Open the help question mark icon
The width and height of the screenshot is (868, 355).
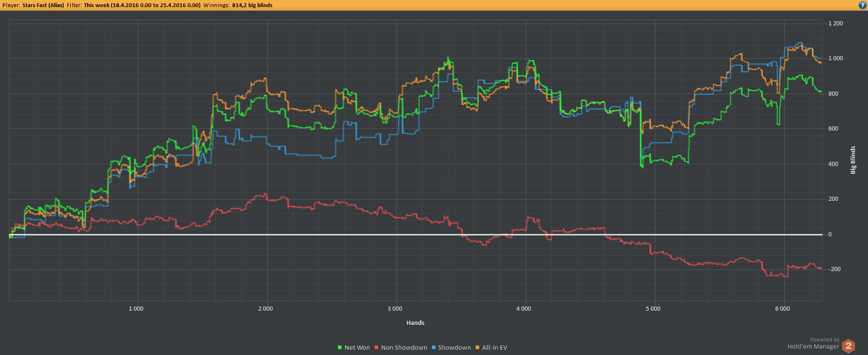pyautogui.click(x=862, y=5)
